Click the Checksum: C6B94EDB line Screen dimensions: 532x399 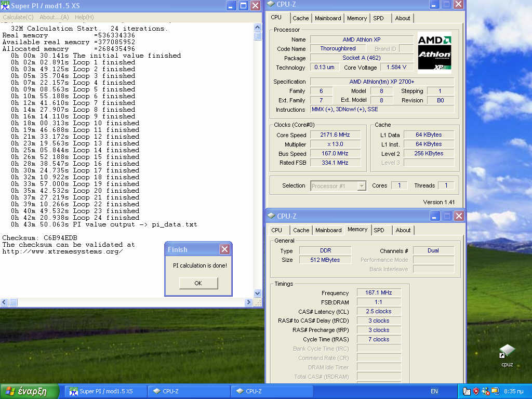[39, 238]
